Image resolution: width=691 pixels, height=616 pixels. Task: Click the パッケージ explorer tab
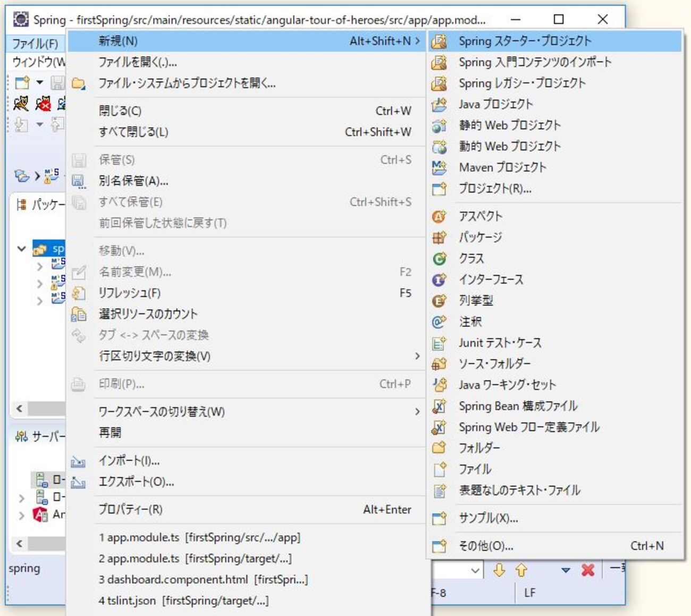click(x=40, y=205)
